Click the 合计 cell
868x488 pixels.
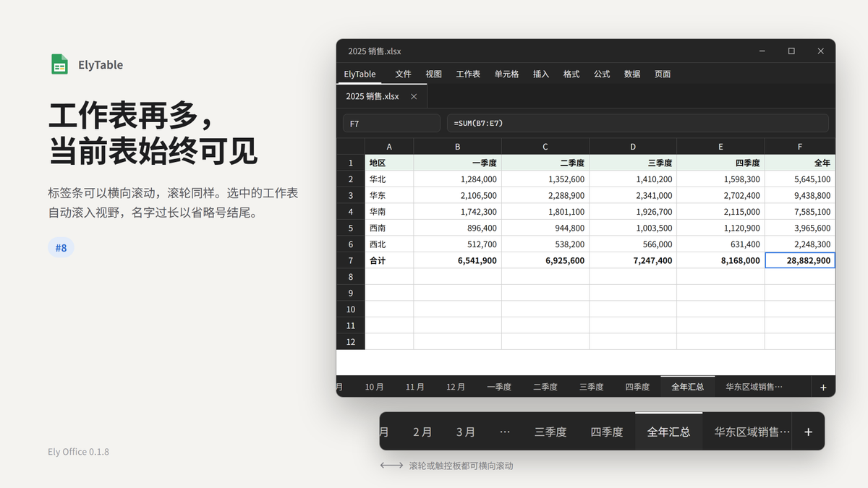click(x=389, y=260)
